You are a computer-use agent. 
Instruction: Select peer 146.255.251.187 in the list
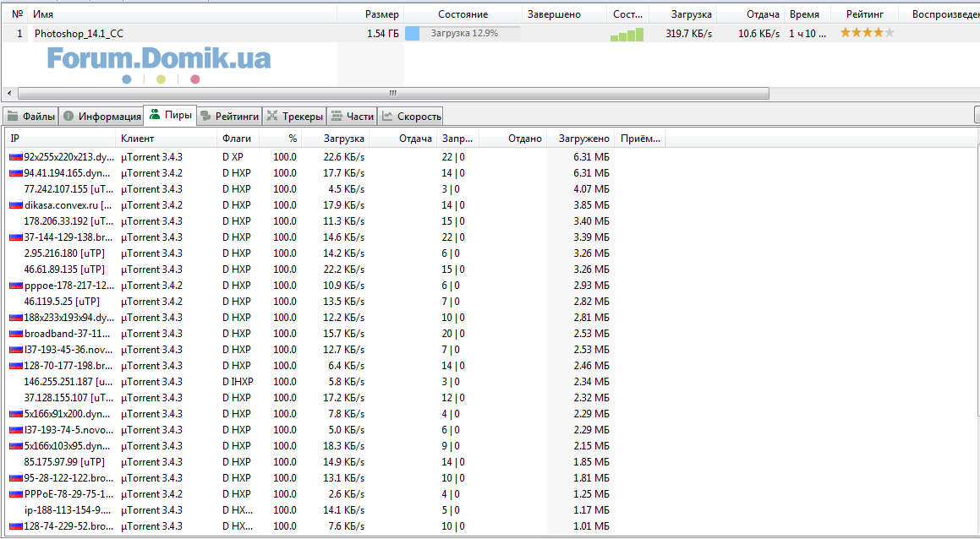click(68, 382)
